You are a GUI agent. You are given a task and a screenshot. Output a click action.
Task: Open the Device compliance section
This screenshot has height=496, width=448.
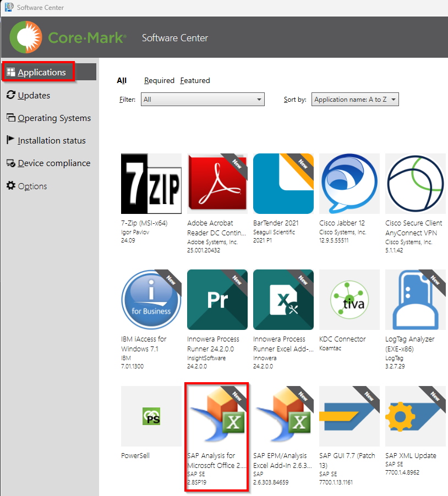point(54,163)
